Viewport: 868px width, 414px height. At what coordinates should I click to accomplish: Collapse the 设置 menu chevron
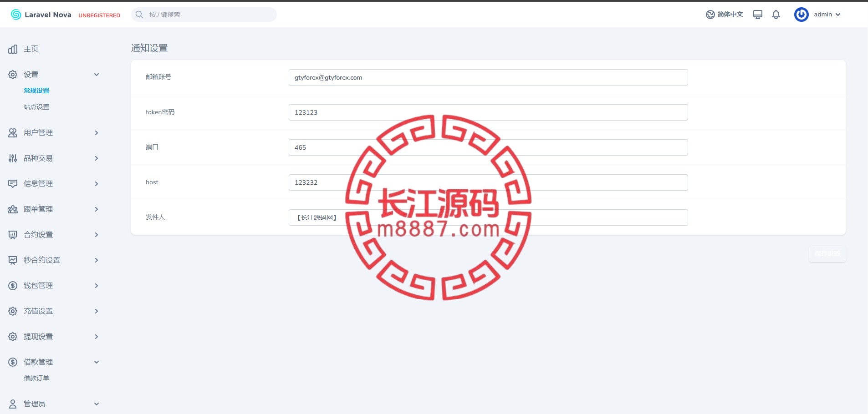(x=97, y=75)
